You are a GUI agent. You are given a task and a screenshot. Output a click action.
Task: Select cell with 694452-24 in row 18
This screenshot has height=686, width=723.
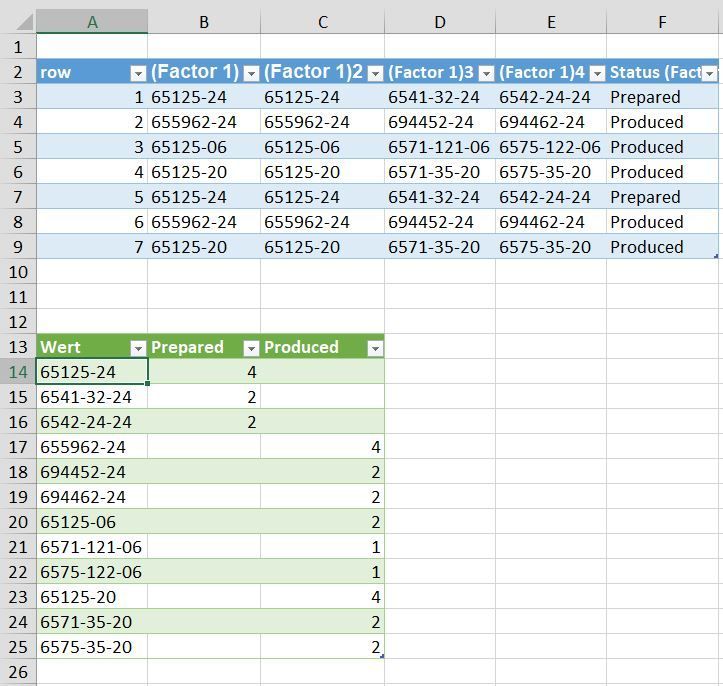92,472
